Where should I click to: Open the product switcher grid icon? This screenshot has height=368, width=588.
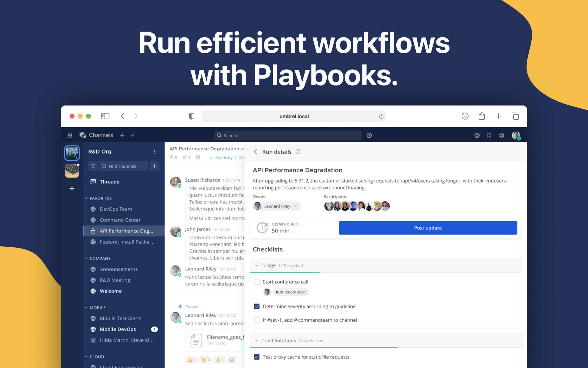[70, 135]
